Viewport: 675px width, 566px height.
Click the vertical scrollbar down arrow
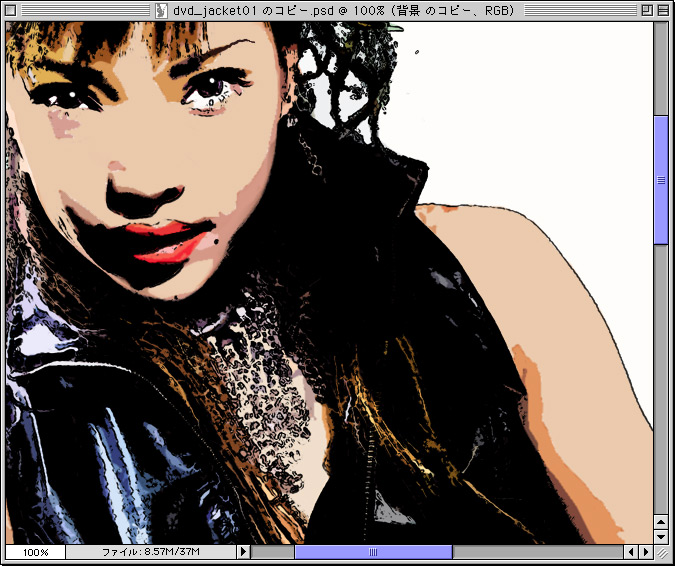coord(661,536)
